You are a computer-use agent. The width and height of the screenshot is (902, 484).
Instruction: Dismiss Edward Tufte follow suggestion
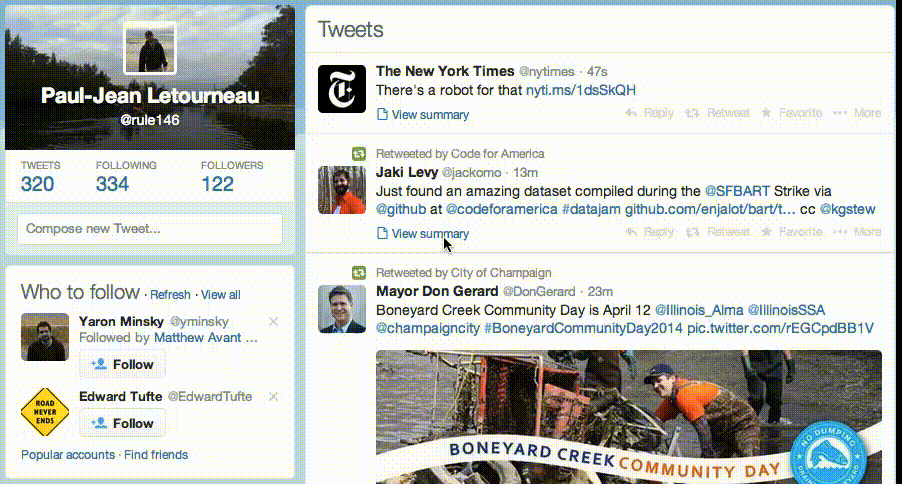274,397
